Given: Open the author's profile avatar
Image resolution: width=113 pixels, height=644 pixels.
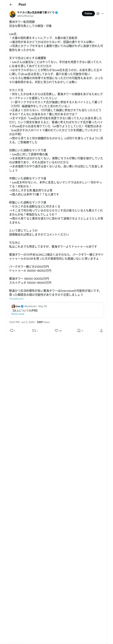Looking at the screenshot, I should [x=13, y=14].
